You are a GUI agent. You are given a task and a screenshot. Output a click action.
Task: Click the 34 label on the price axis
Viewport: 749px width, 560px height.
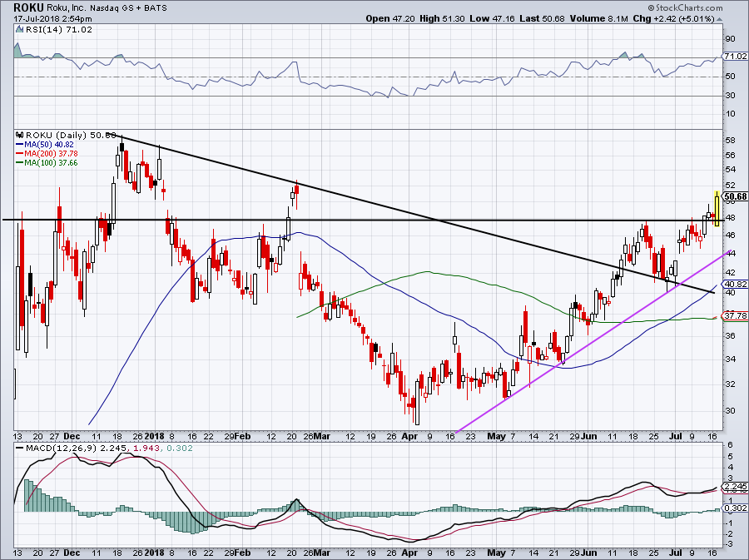click(x=731, y=359)
